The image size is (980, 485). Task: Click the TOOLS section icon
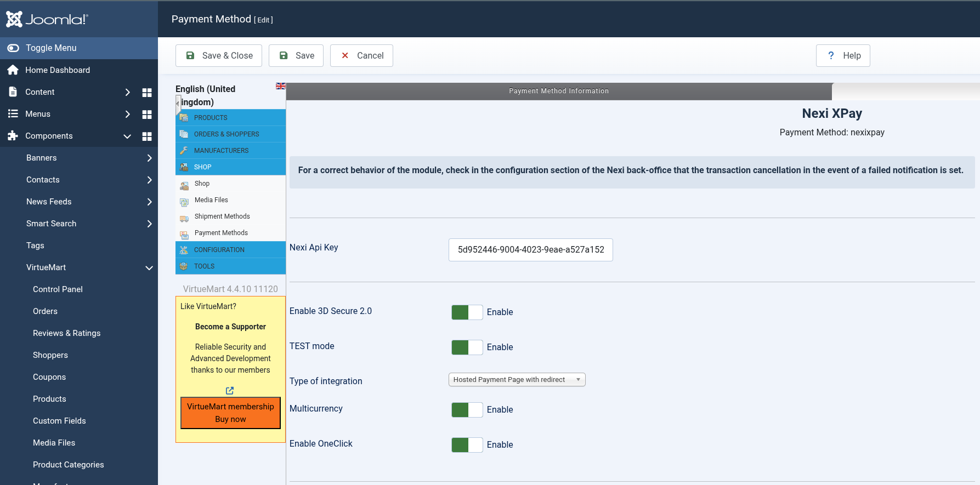pyautogui.click(x=184, y=266)
